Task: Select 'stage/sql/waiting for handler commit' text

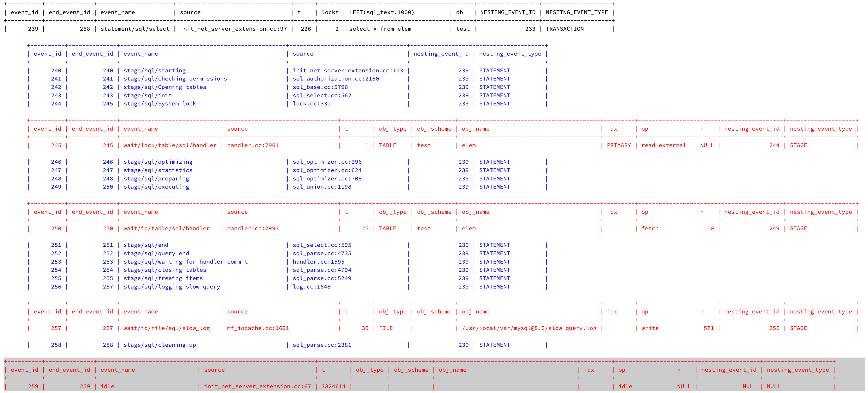Action: pyautogui.click(x=185, y=262)
